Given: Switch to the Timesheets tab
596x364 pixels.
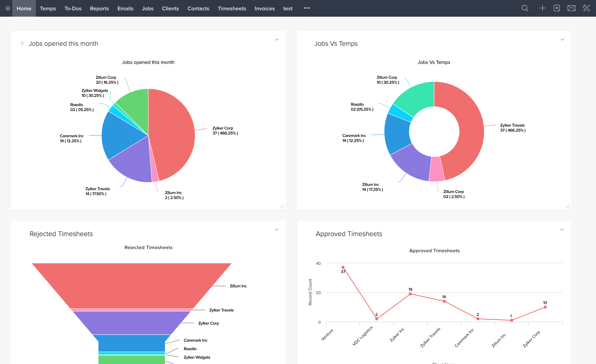Looking at the screenshot, I should click(x=232, y=9).
